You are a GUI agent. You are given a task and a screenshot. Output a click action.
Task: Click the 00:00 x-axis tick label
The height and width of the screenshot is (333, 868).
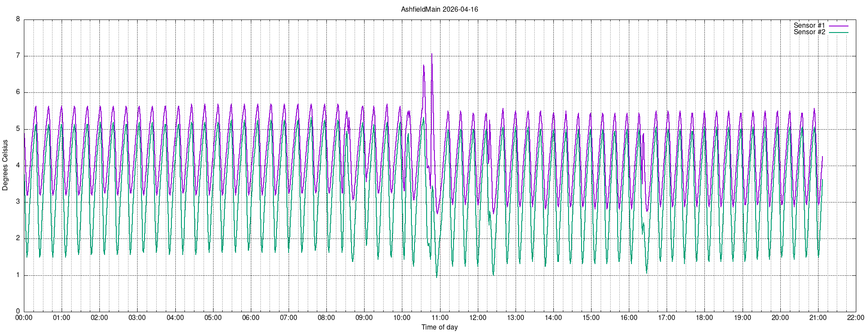pos(24,318)
